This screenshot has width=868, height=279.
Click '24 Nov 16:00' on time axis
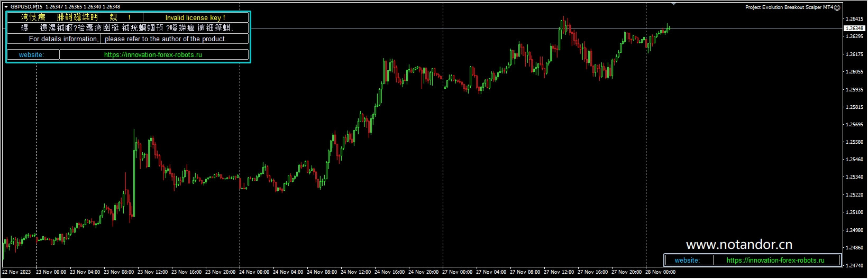[x=390, y=272]
